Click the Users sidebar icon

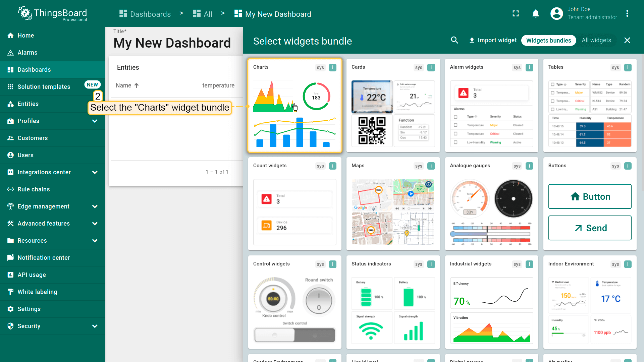pos(10,155)
